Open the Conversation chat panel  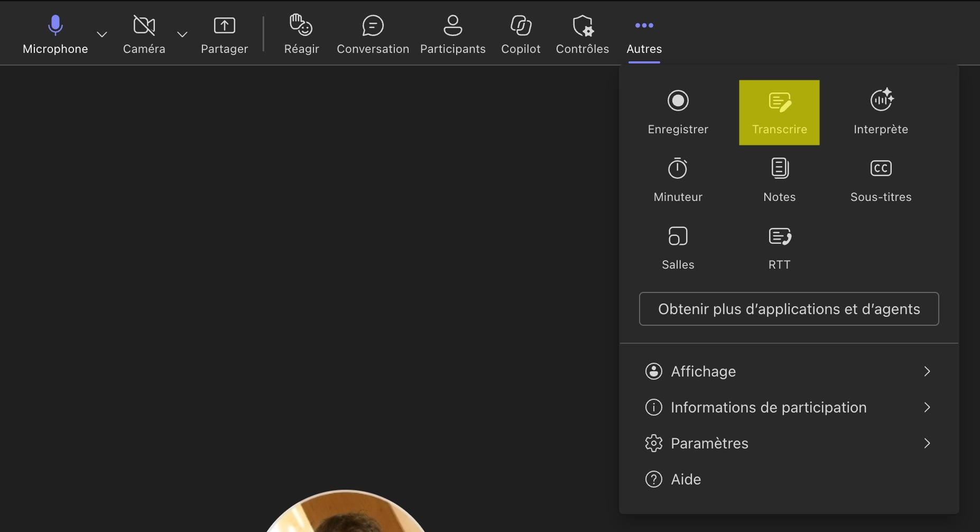tap(373, 35)
